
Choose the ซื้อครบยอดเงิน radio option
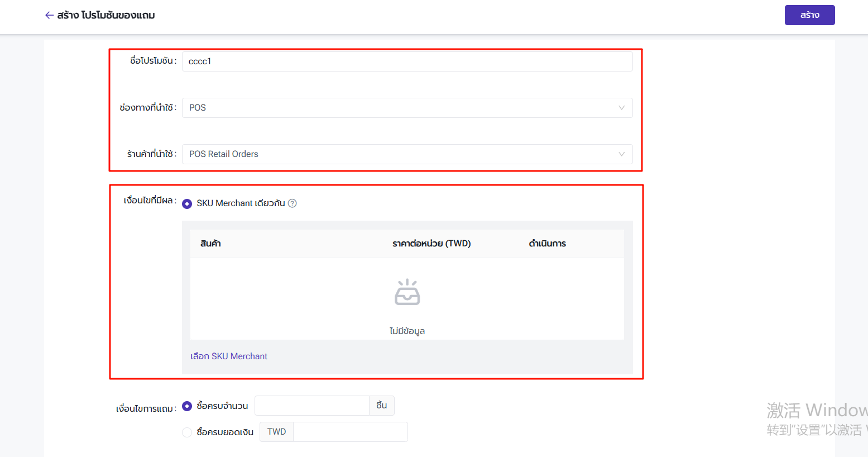point(187,432)
